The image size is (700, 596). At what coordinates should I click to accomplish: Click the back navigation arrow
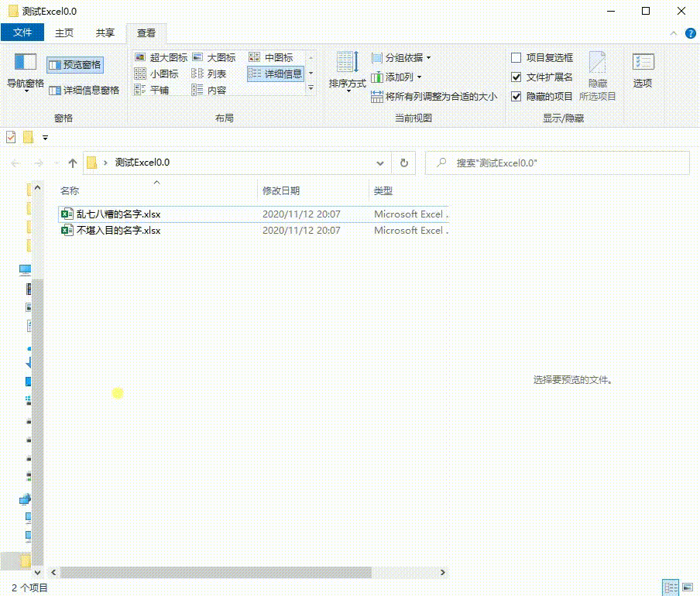pyautogui.click(x=15, y=163)
